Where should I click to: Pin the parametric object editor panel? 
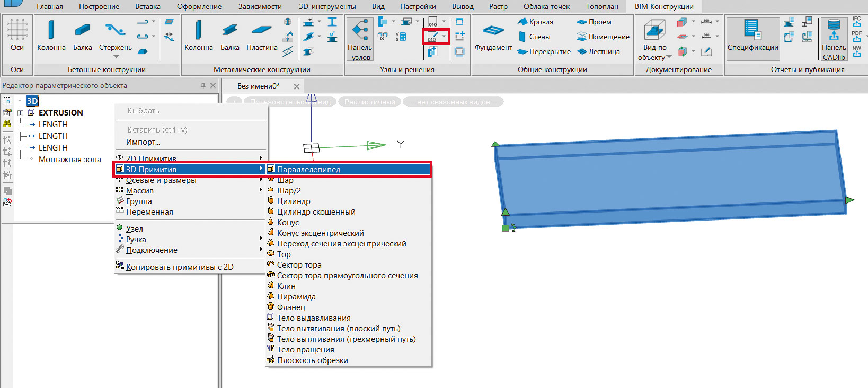pos(203,85)
